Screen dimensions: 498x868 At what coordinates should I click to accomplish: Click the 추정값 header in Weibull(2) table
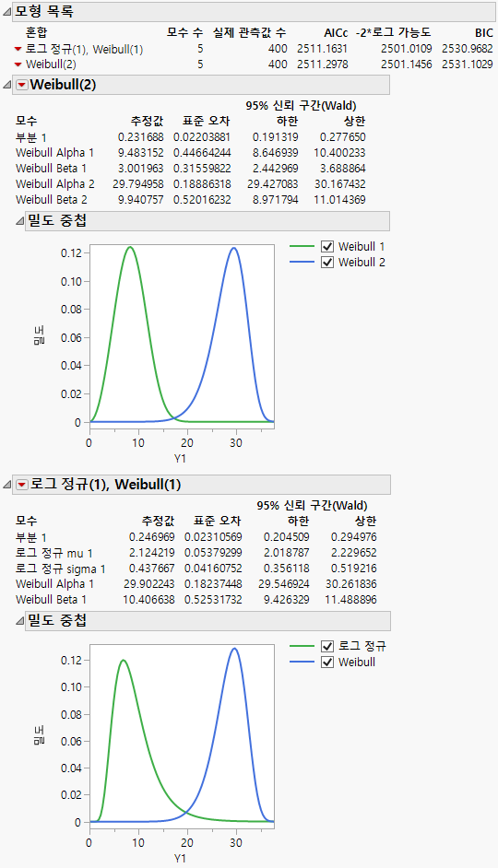pos(147,121)
